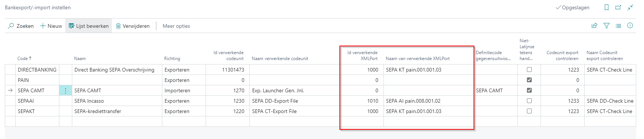Click the Nieuw plus icon

pos(43,26)
